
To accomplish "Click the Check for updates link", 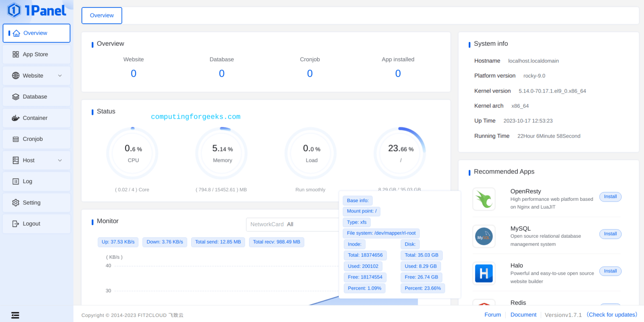I will point(611,314).
